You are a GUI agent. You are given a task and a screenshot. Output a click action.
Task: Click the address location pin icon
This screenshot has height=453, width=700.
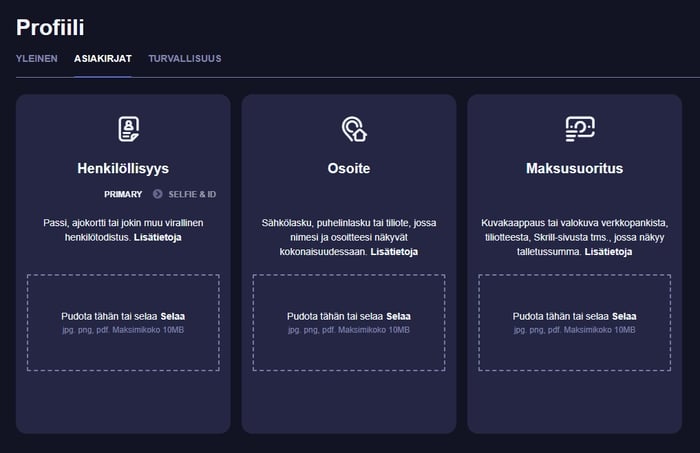click(354, 129)
